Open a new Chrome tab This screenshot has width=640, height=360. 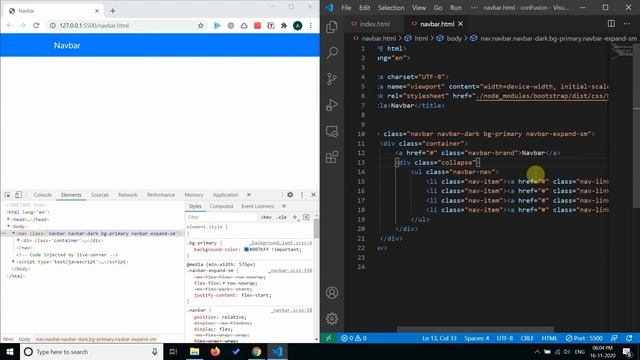tap(113, 11)
